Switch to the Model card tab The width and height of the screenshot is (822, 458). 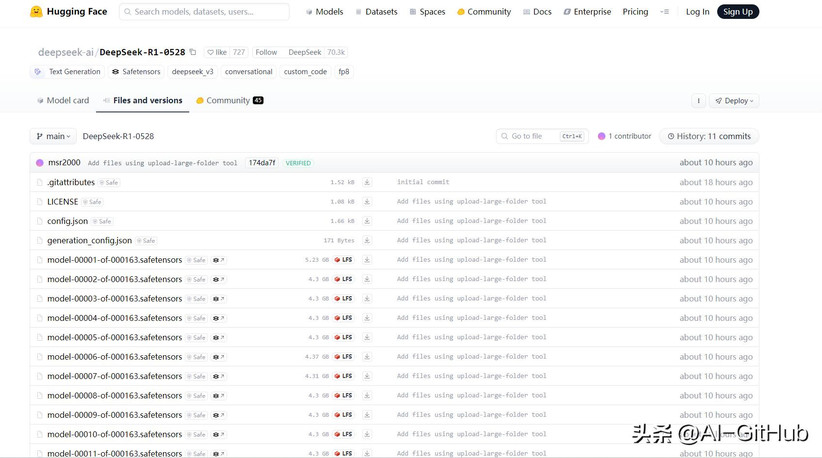point(62,101)
